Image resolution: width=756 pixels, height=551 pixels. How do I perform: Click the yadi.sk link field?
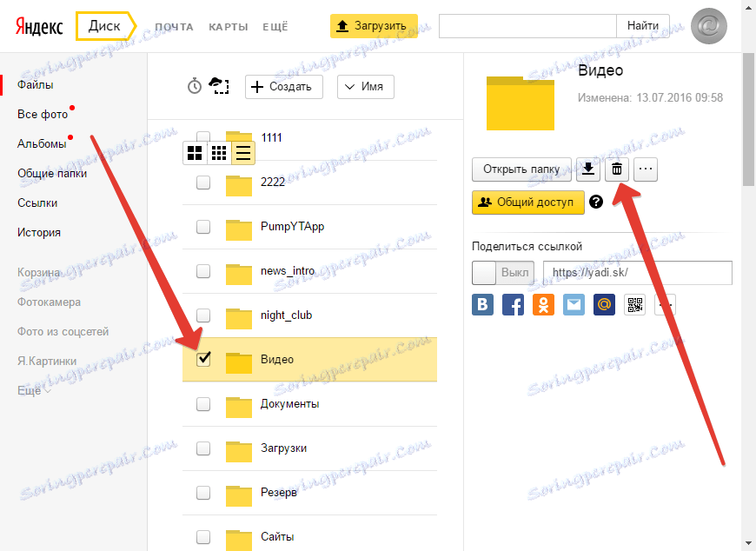638,272
